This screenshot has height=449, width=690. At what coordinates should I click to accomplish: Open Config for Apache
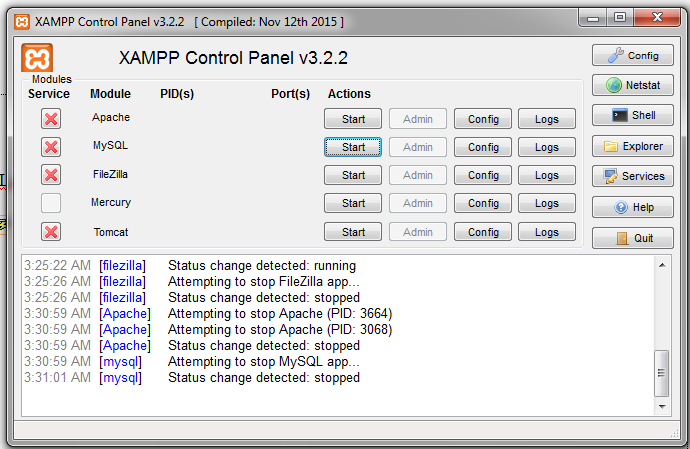pos(483,119)
